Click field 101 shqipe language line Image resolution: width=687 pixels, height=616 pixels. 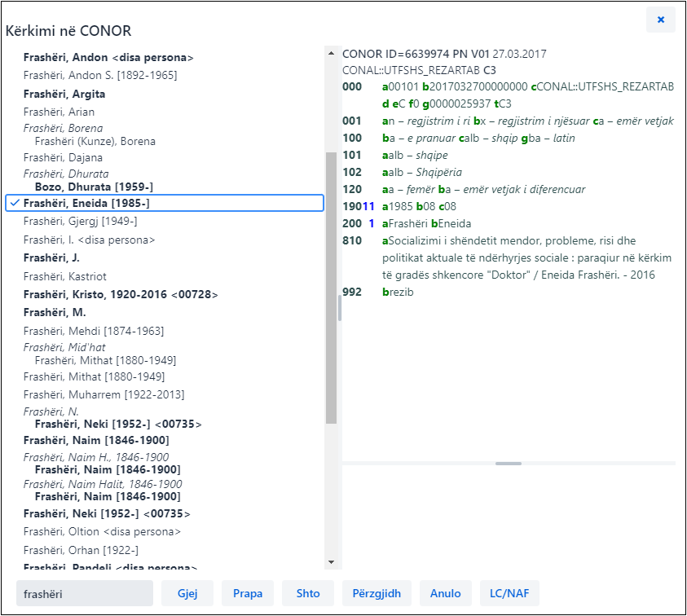[x=395, y=155]
